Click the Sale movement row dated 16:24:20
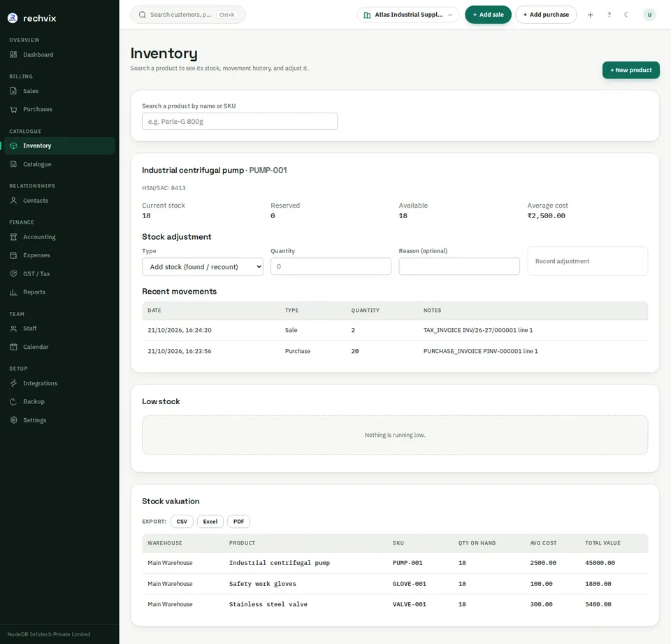 (x=395, y=330)
